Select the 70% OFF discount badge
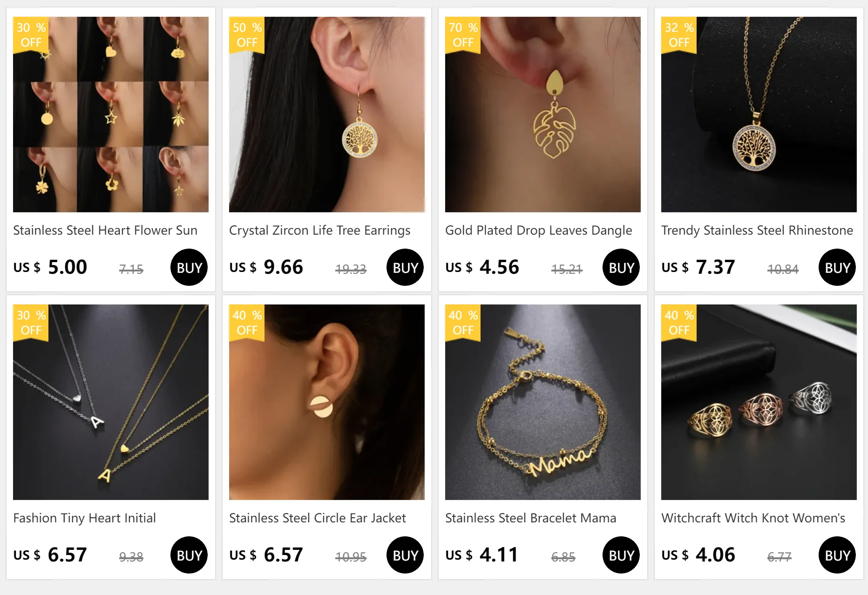 pos(463,35)
